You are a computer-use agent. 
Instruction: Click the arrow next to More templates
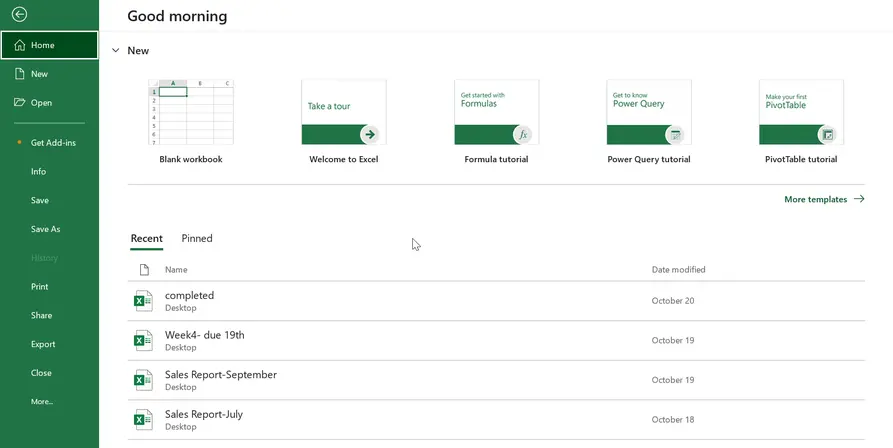point(859,199)
